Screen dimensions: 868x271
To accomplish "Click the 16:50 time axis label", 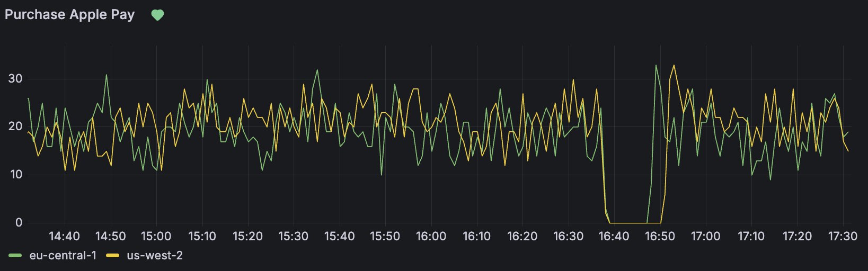I will click(x=660, y=236).
